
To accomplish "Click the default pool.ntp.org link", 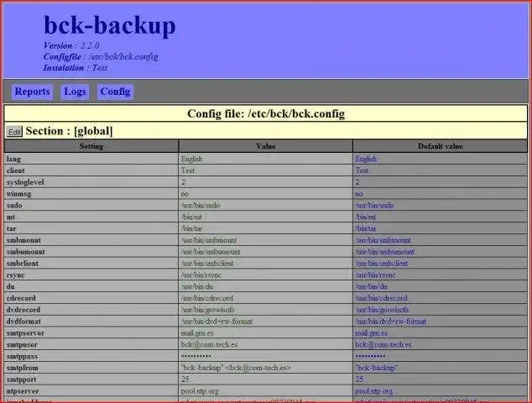I will tap(374, 391).
